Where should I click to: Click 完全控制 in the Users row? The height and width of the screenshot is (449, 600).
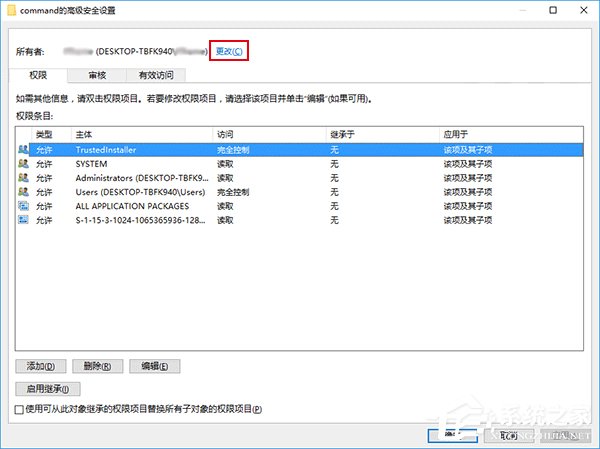[233, 192]
